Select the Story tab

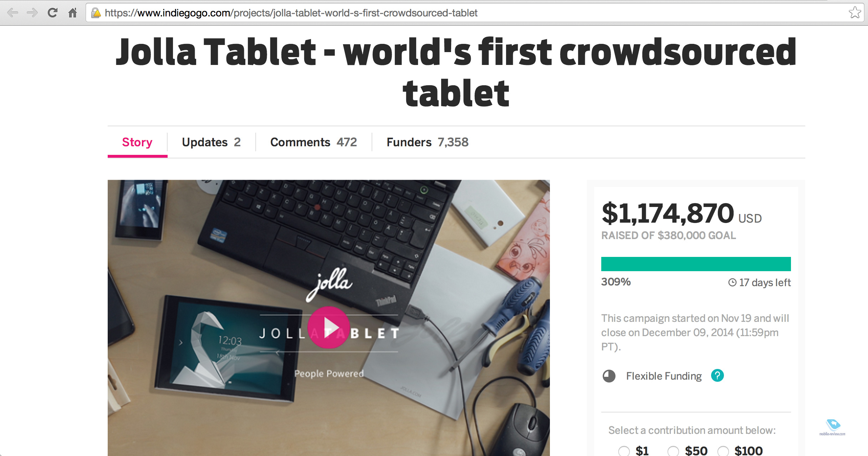(137, 142)
